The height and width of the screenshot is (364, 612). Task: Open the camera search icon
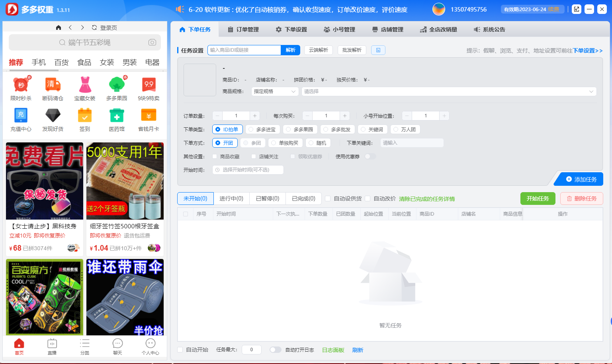point(152,42)
